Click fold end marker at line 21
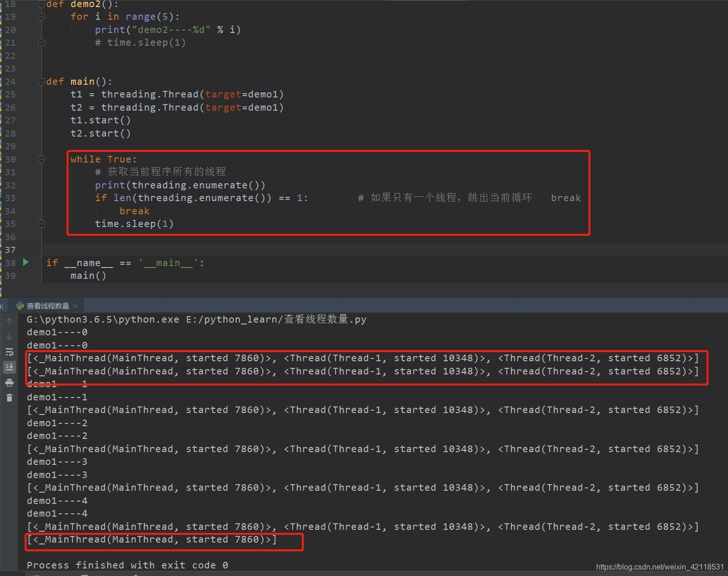 point(41,43)
